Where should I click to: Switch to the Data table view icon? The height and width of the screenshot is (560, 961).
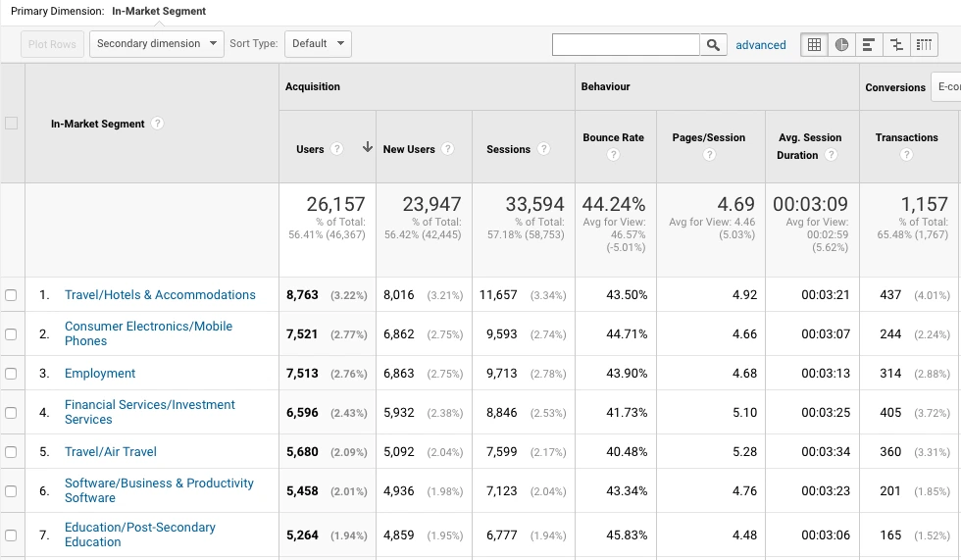coord(814,45)
